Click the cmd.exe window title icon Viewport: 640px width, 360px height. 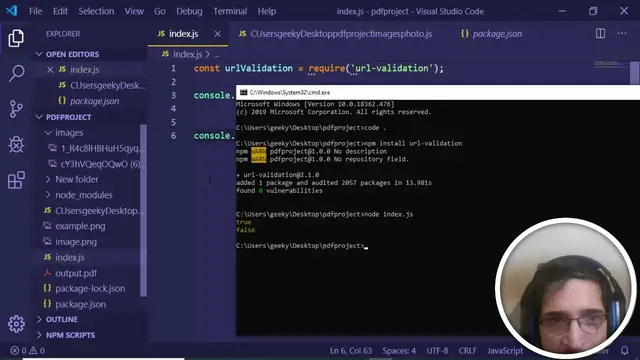point(243,92)
